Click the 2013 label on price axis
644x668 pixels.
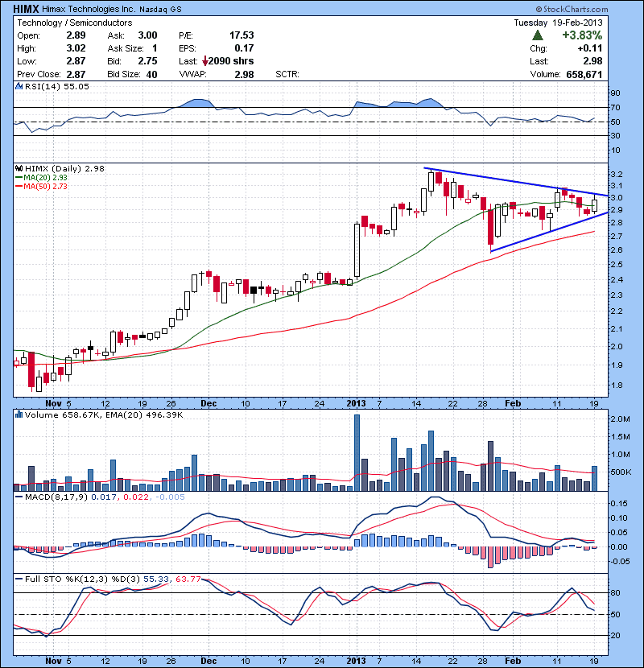357,403
